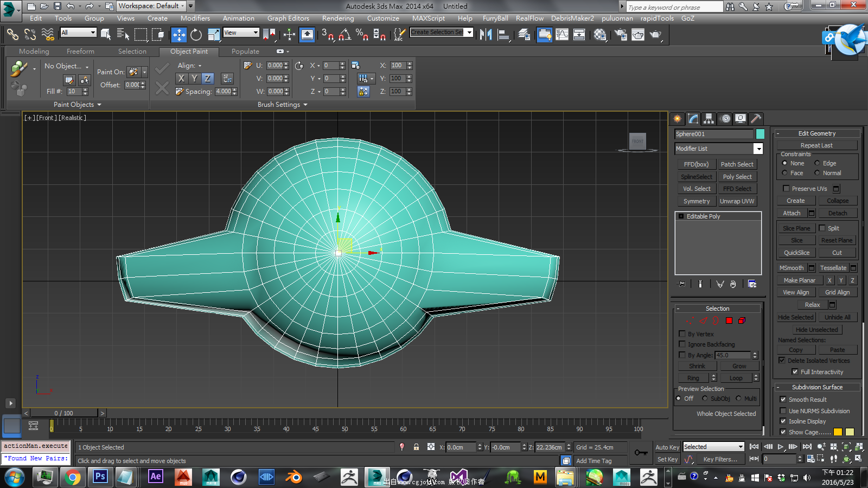Enable the By Vertex checkbox
The image size is (868, 488).
[x=682, y=334]
